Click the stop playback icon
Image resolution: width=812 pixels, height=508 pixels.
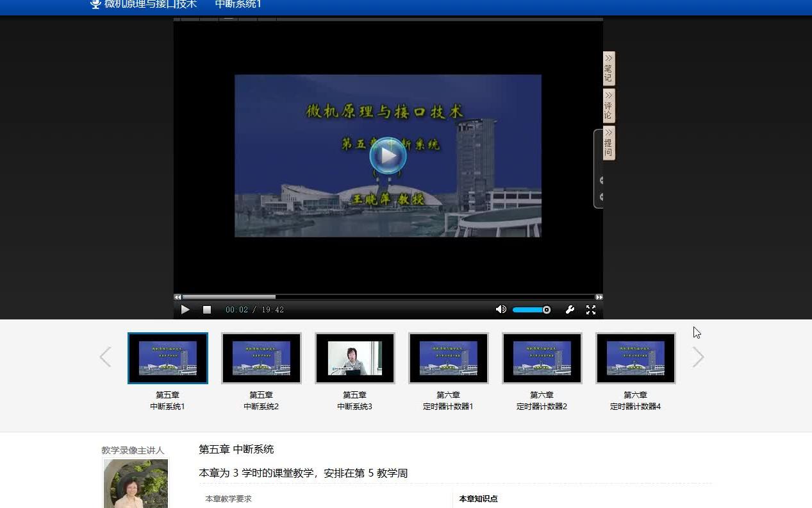206,309
